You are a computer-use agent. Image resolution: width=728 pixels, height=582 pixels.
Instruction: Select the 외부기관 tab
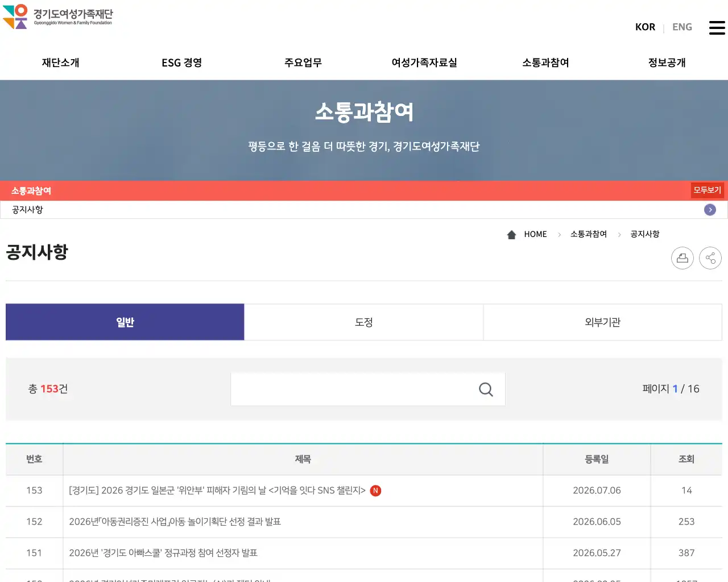603,322
